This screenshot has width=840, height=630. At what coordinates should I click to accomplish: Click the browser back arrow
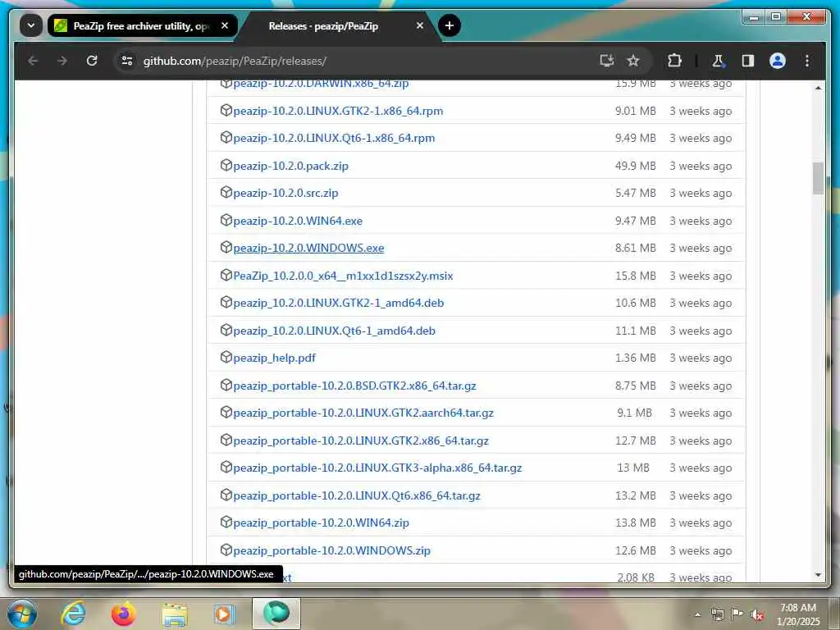click(x=33, y=61)
